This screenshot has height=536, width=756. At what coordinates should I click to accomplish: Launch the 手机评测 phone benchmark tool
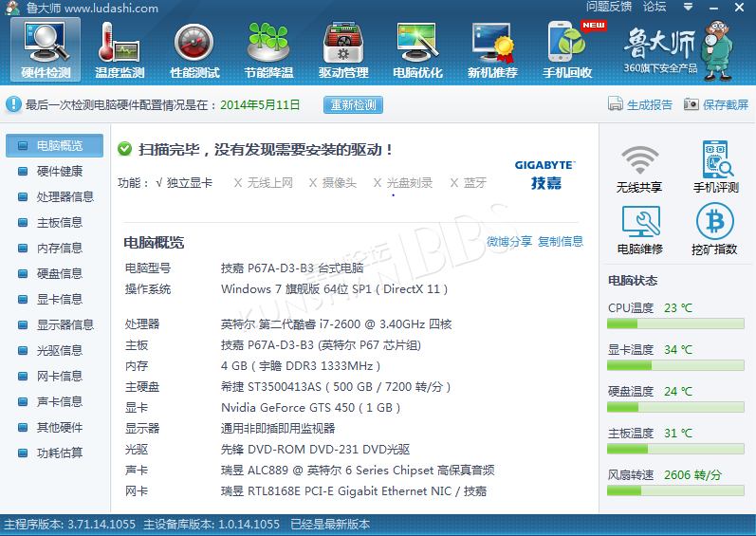pyautogui.click(x=715, y=169)
